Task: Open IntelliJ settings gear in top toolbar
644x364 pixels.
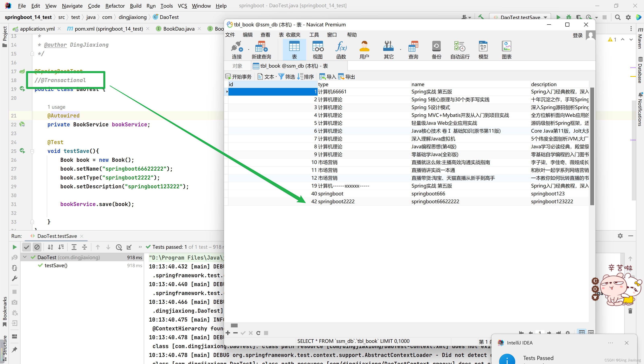Action: coord(628,17)
